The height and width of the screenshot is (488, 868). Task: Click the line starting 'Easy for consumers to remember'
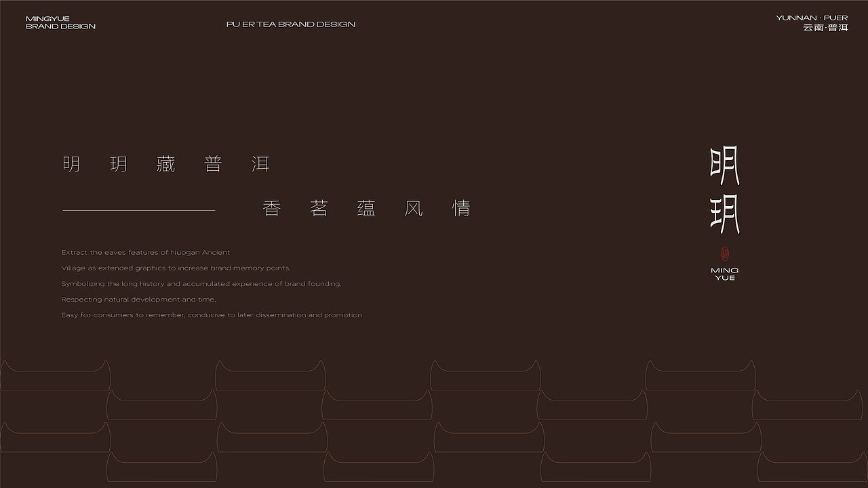click(x=212, y=315)
